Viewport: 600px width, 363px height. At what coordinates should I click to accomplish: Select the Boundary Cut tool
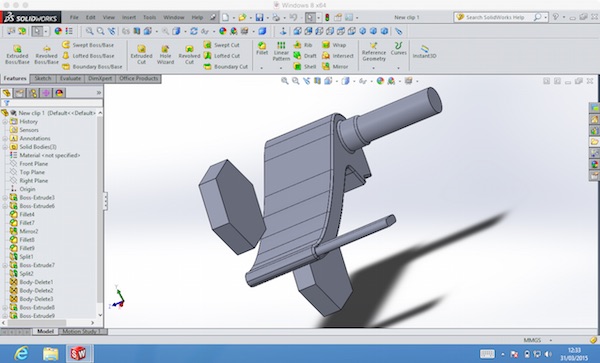pos(226,67)
